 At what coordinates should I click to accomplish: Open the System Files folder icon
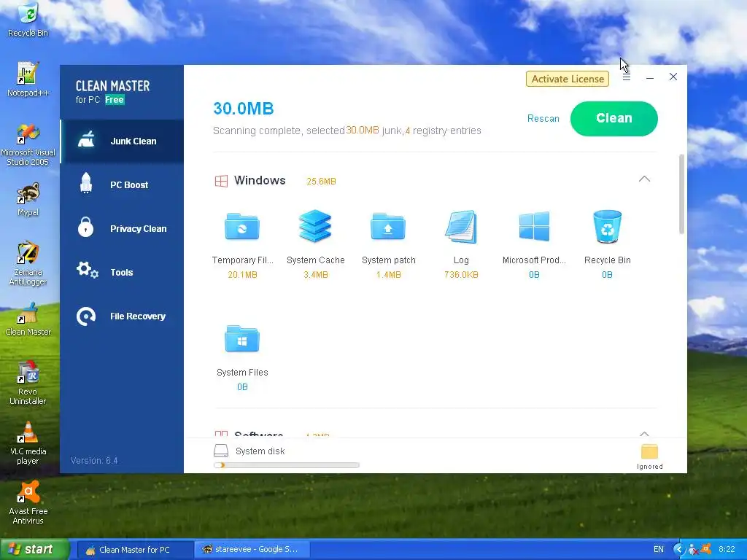[242, 338]
